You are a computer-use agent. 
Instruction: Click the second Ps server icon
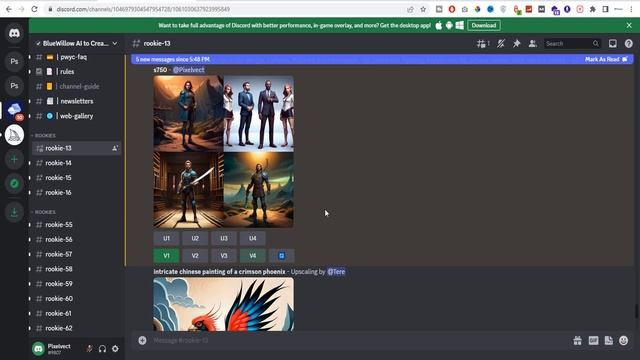[x=14, y=86]
